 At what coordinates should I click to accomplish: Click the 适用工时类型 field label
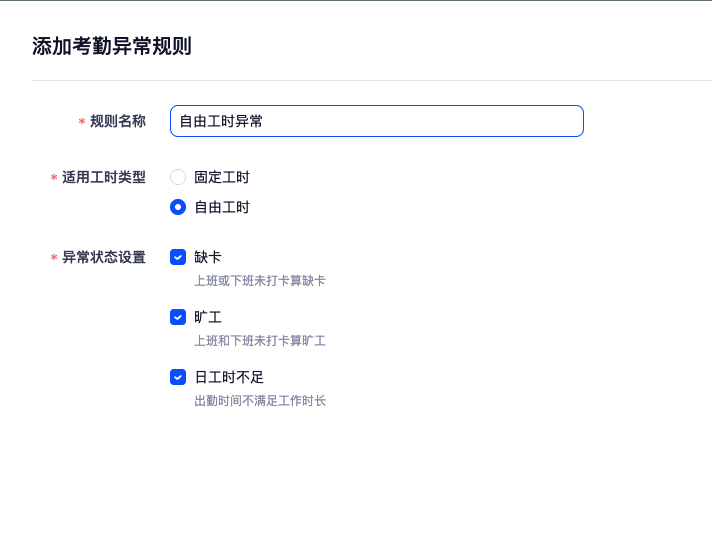click(x=104, y=177)
